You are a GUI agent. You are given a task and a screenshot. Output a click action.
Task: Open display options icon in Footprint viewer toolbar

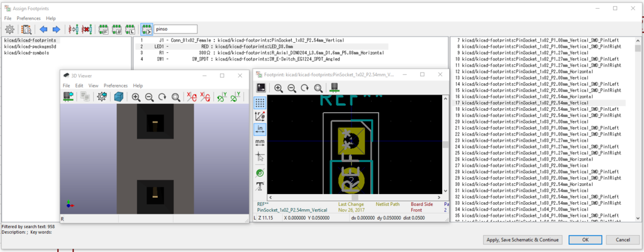coord(261,88)
